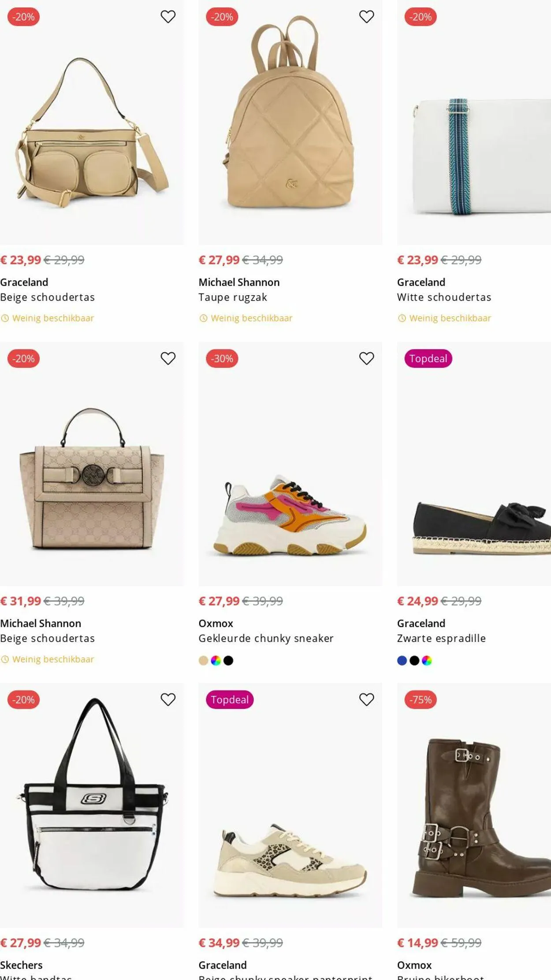
Task: Click clock icon under Witte schoudertas
Action: pyautogui.click(x=402, y=318)
